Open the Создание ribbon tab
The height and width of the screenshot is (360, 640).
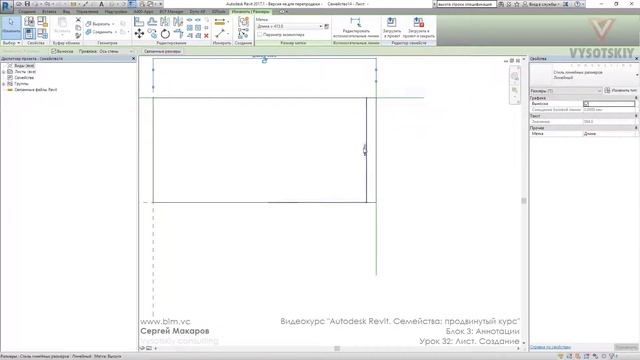click(27, 11)
